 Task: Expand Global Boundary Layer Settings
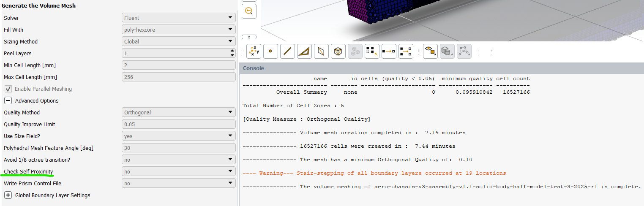pos(8,195)
